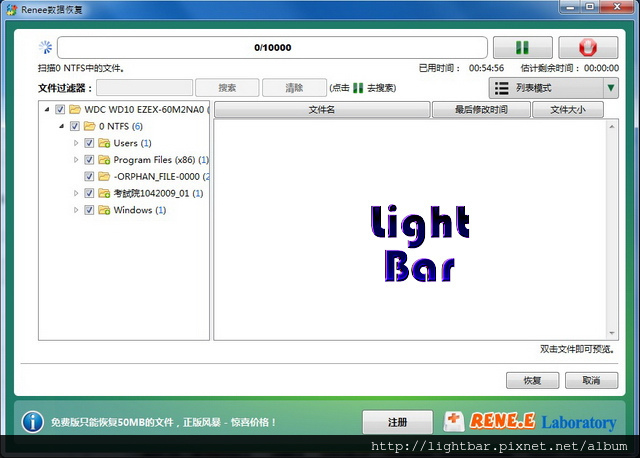Uncheck the -ORPHAN_FILE-0000 checkbox

tap(89, 176)
